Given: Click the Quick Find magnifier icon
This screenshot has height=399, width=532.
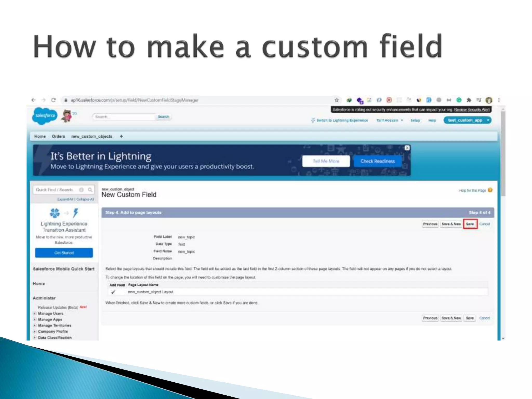Looking at the screenshot, I should coord(90,190).
